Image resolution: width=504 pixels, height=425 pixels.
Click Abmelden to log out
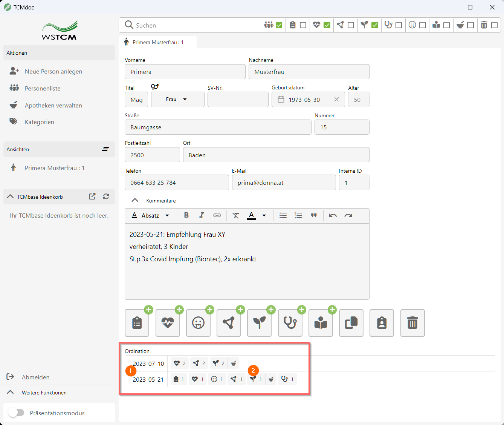pos(35,377)
